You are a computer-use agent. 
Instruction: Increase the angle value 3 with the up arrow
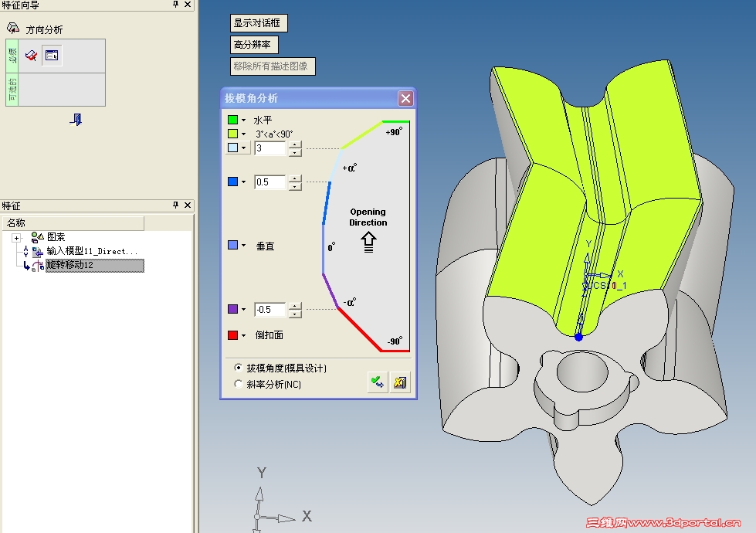tap(295, 144)
